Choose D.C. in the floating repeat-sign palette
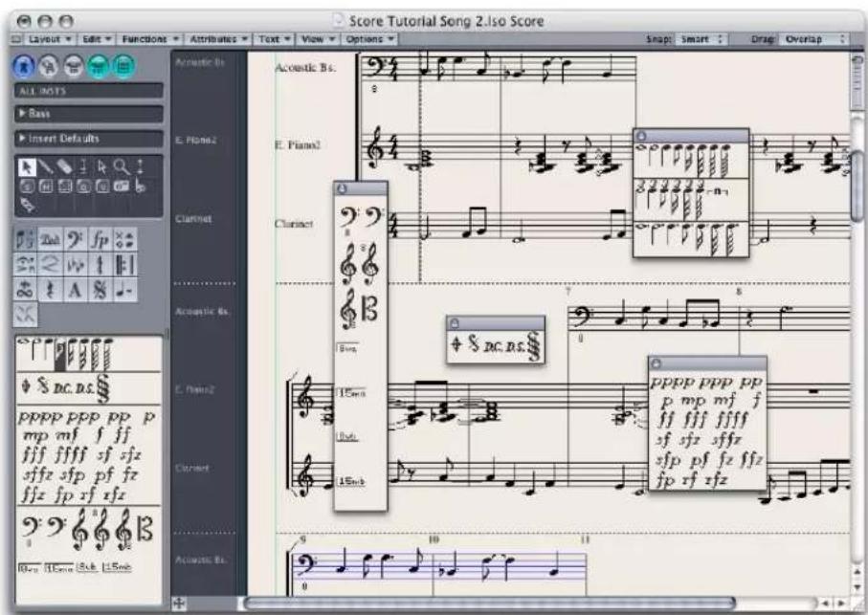Viewport: 868px width, 615px height. [495, 347]
